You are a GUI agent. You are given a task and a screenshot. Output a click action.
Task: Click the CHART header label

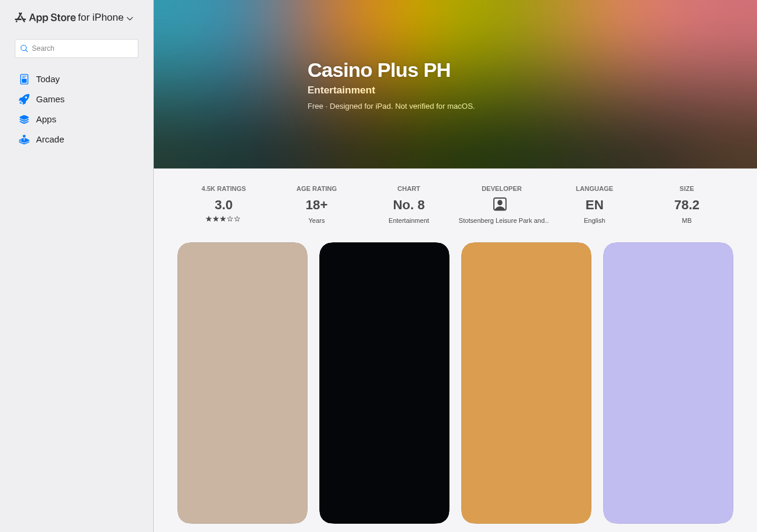pos(409,189)
